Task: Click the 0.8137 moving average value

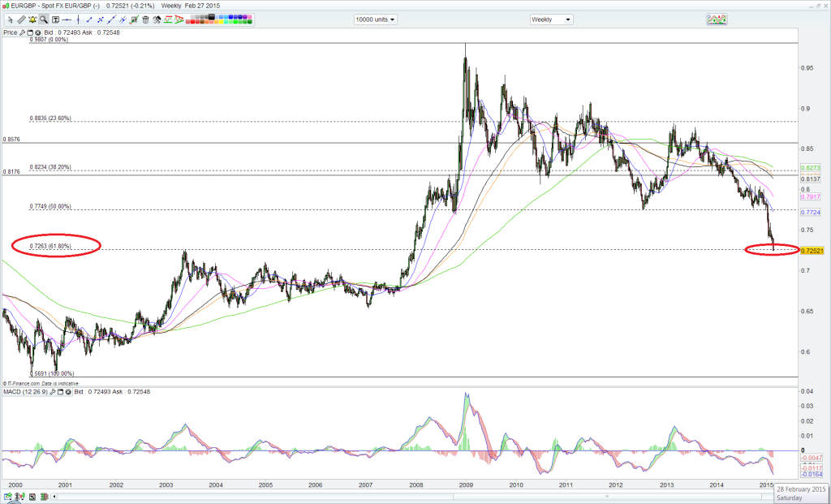Action: [811, 179]
